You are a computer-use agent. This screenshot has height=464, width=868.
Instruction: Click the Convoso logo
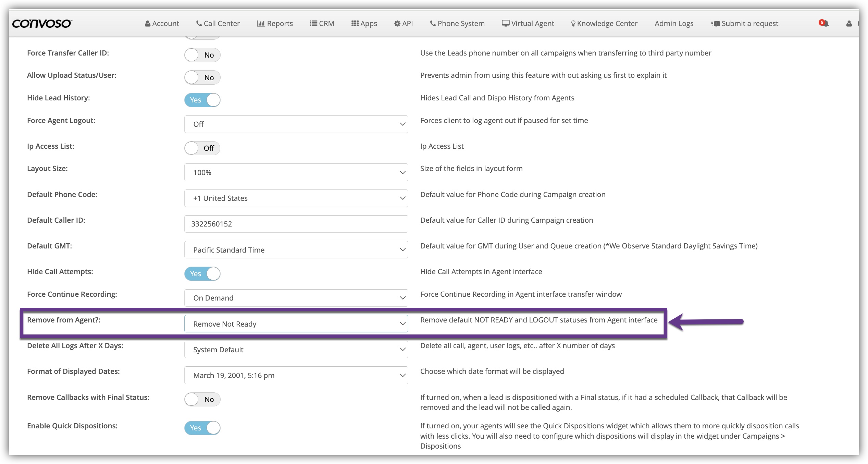42,23
